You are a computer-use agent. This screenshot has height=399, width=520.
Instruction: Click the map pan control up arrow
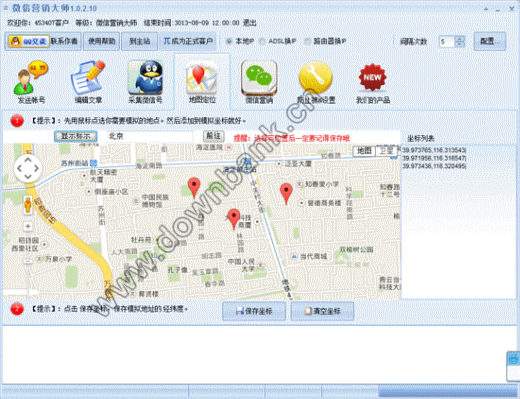coord(28,160)
